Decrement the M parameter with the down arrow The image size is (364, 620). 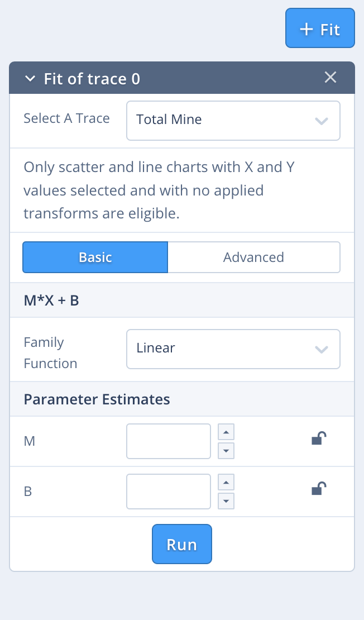pos(226,451)
